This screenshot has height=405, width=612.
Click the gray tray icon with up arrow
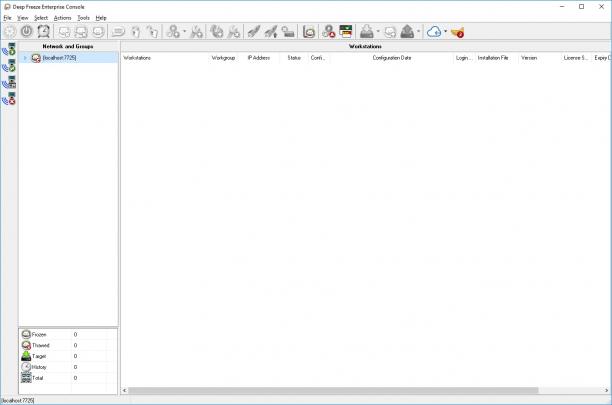(x=407, y=32)
